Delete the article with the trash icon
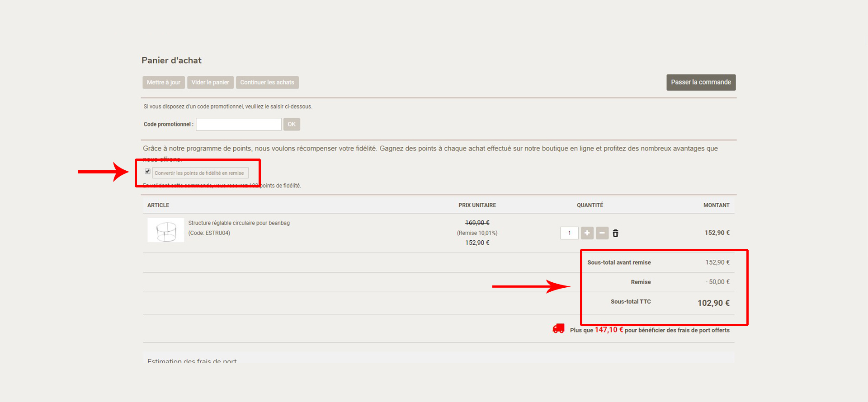Viewport: 868px width, 402px height. click(615, 233)
